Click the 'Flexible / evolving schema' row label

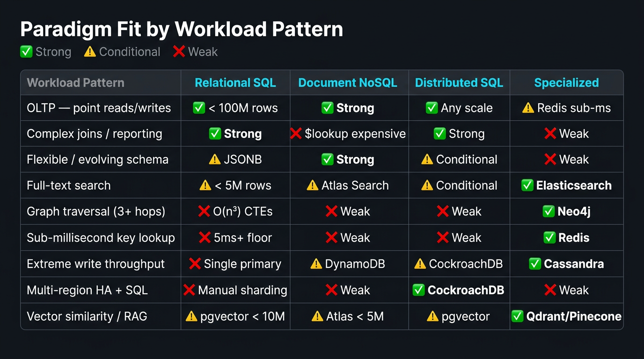[x=97, y=159]
